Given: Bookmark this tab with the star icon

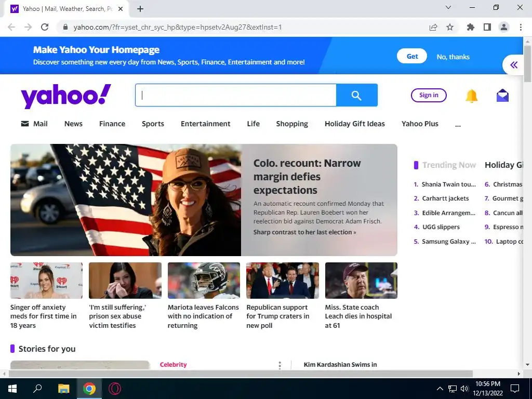Looking at the screenshot, I should click(x=450, y=27).
